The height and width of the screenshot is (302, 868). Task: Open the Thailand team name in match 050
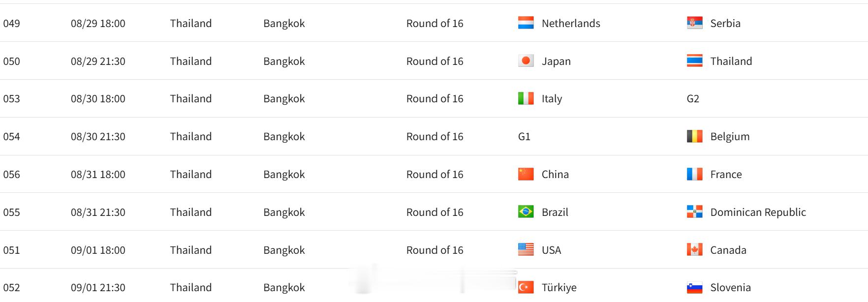click(x=731, y=61)
